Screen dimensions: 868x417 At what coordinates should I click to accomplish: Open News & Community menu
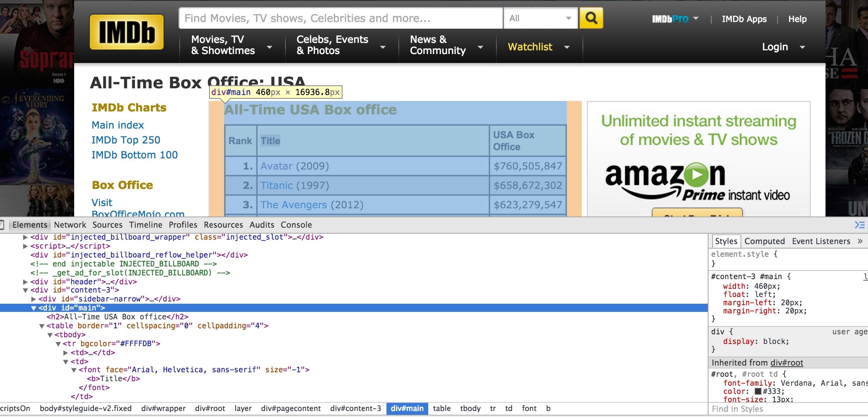point(447,45)
